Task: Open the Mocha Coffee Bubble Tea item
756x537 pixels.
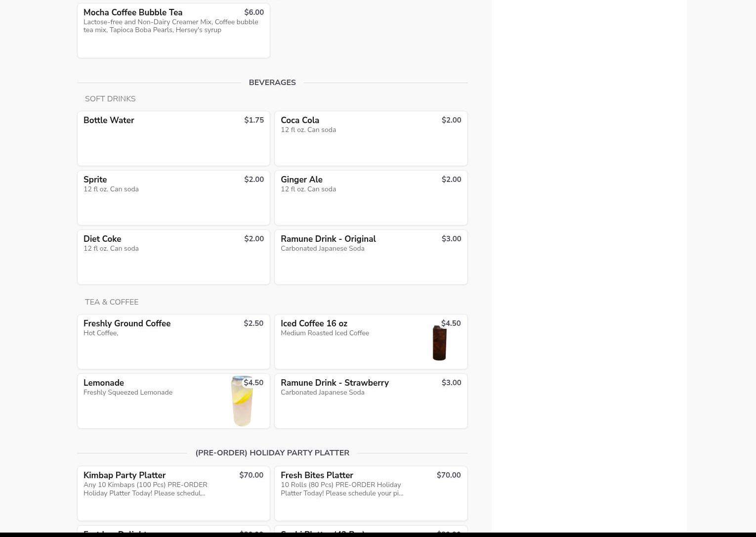Action: [x=173, y=31]
